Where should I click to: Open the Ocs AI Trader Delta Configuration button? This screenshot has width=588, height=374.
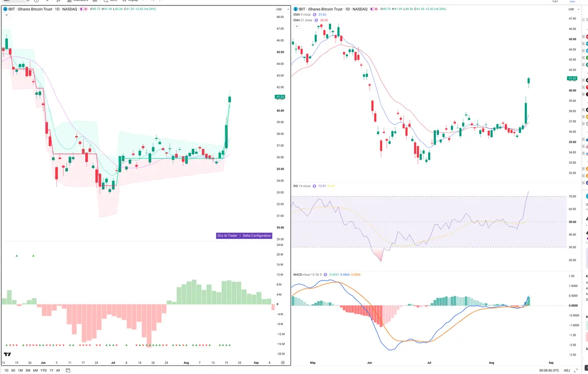[244, 235]
